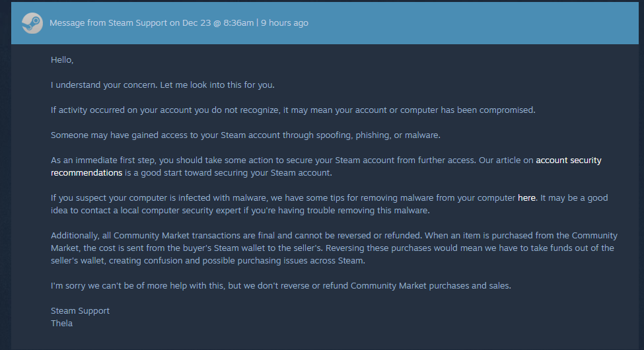This screenshot has height=350, width=644.
Task: Click the "9 hours ago" timestamp
Action: 285,23
